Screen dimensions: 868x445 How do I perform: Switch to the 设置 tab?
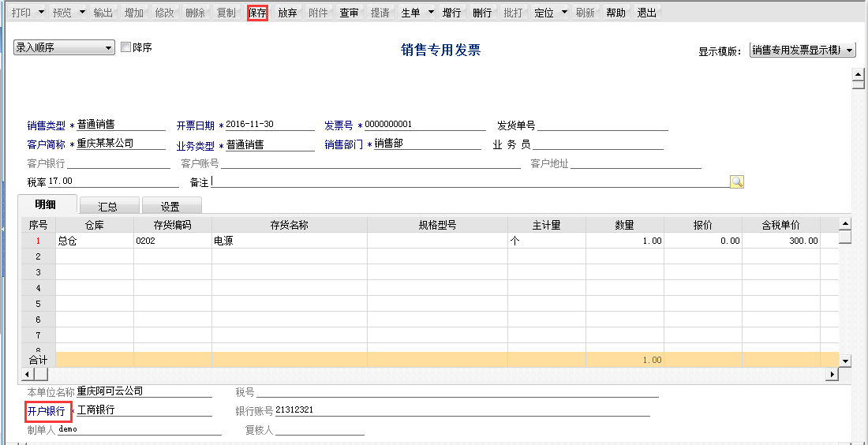tap(170, 207)
